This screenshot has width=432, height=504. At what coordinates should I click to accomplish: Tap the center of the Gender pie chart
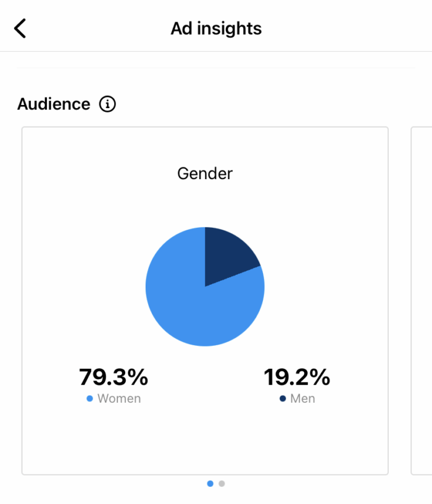205,286
